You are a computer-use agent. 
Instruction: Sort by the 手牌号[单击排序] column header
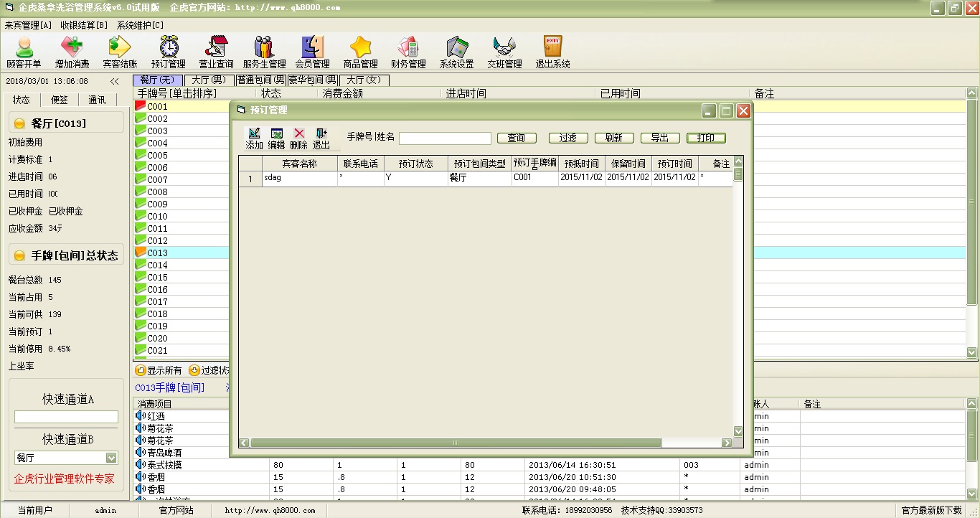[176, 93]
